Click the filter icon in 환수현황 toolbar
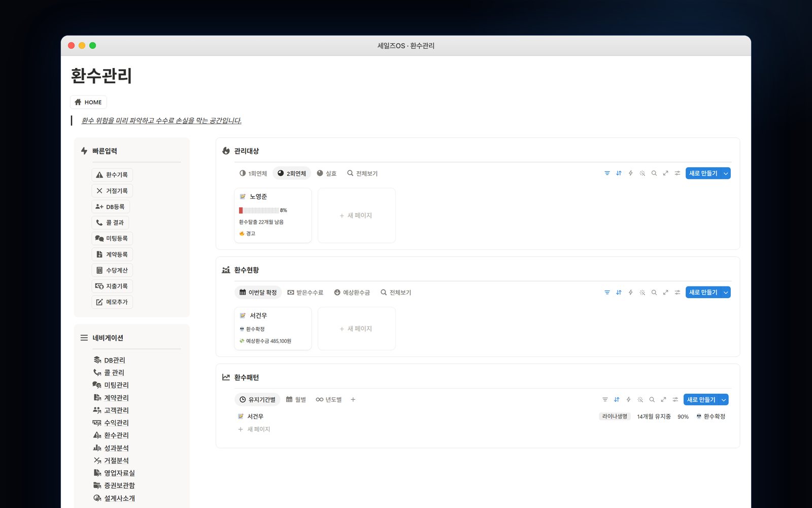The image size is (812, 508). tap(607, 293)
